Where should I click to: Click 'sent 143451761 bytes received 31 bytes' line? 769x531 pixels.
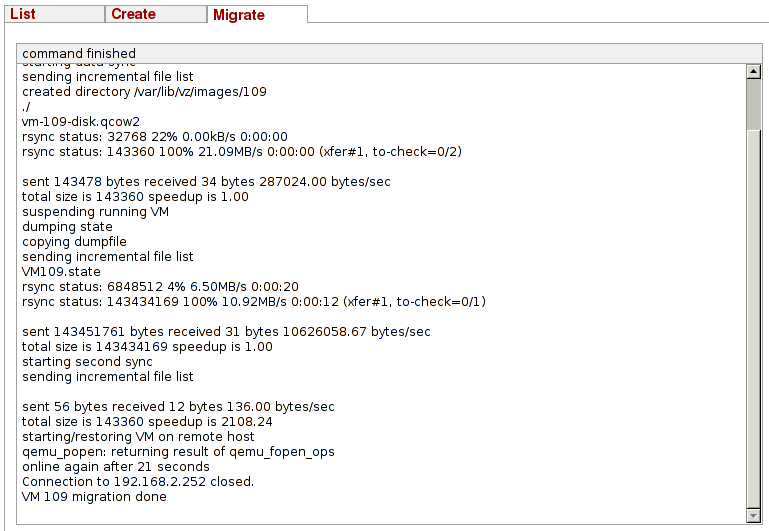[x=226, y=332]
